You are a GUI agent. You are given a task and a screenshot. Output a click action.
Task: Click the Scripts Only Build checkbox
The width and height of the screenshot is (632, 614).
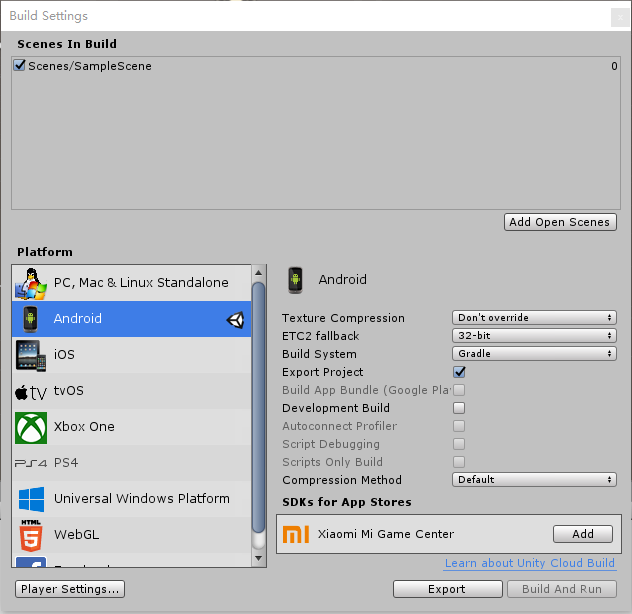click(459, 462)
